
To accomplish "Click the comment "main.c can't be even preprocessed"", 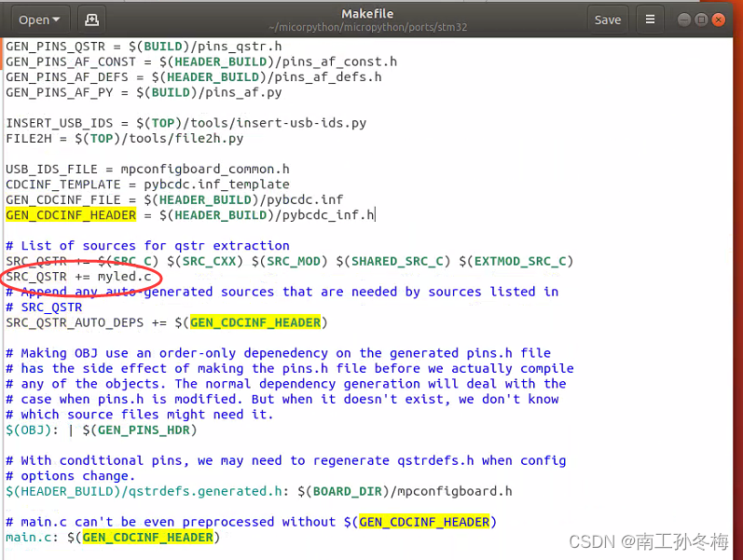I will tap(251, 522).
